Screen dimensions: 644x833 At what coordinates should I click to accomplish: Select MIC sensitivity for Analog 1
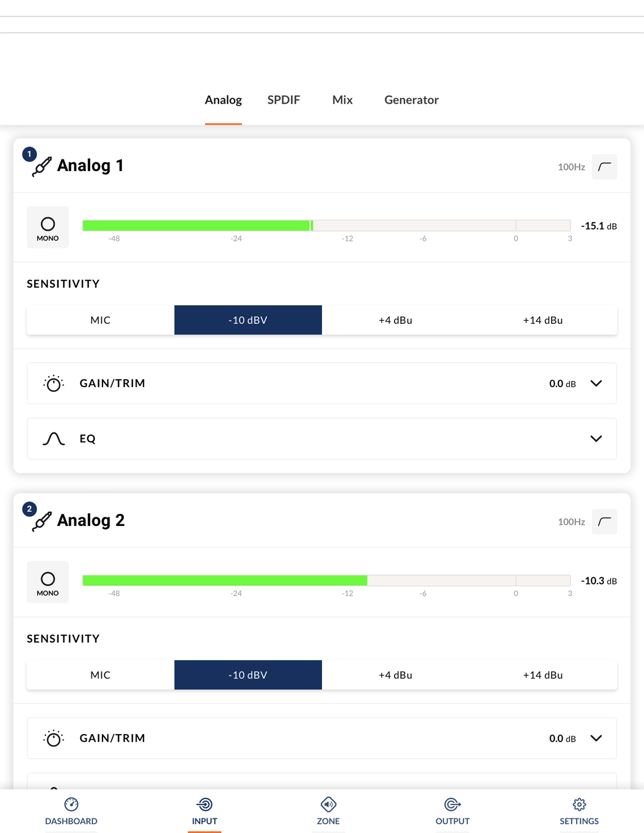point(101,320)
